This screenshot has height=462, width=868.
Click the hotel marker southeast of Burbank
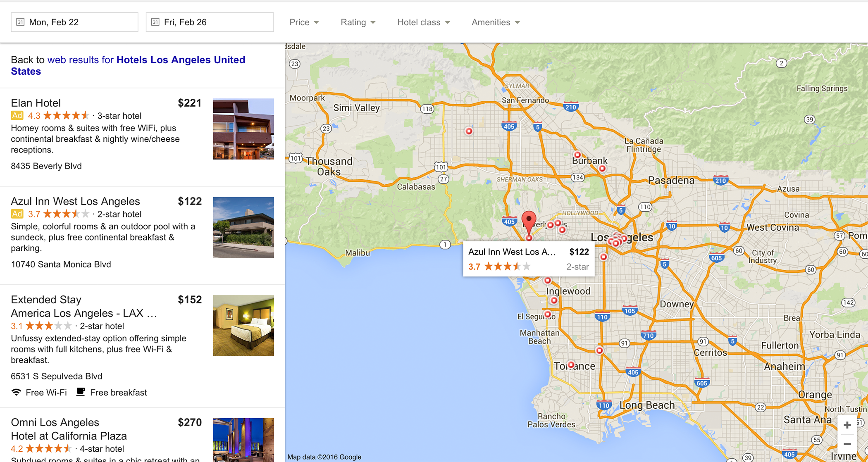click(602, 169)
